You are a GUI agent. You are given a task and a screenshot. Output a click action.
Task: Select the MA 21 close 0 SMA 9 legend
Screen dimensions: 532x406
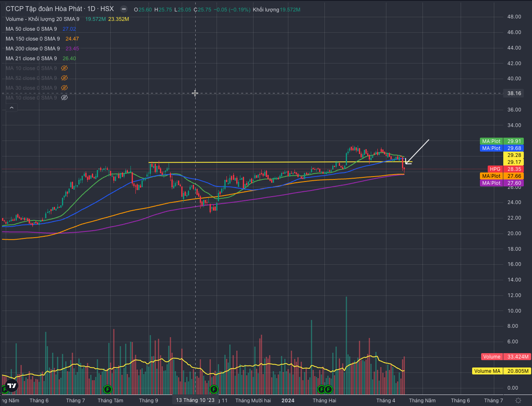31,58
